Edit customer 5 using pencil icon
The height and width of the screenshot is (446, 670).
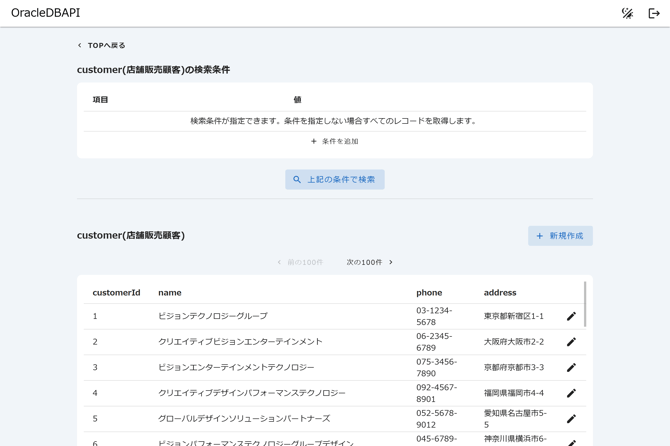coord(571,419)
